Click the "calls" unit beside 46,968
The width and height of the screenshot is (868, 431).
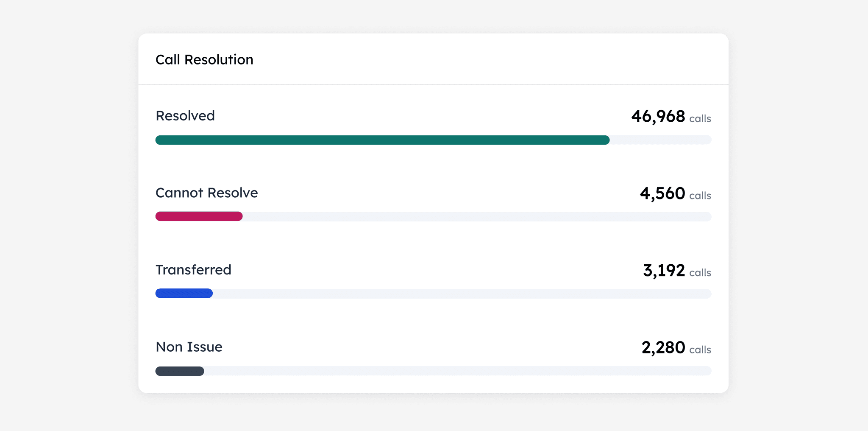tap(700, 119)
